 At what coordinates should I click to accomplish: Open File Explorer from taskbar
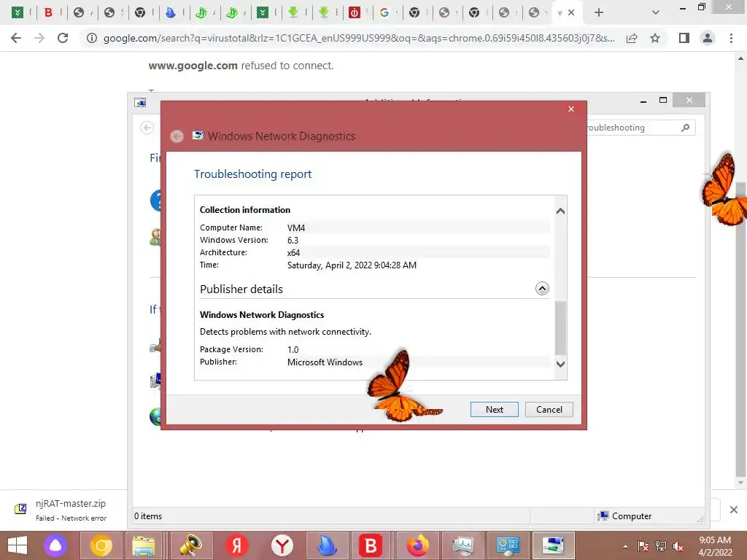point(144,545)
